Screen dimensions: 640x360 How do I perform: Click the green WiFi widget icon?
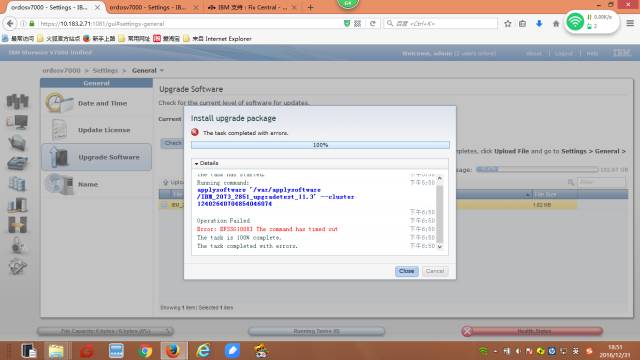[575, 22]
